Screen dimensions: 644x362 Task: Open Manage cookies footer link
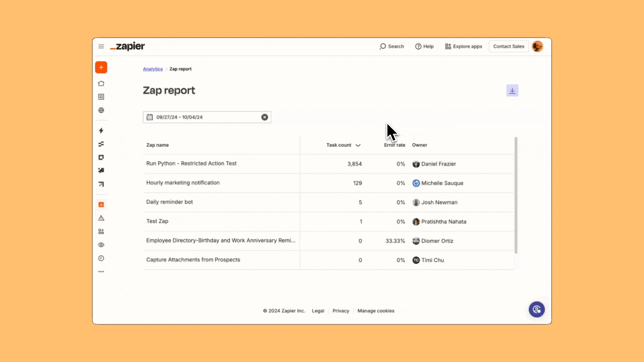376,311
